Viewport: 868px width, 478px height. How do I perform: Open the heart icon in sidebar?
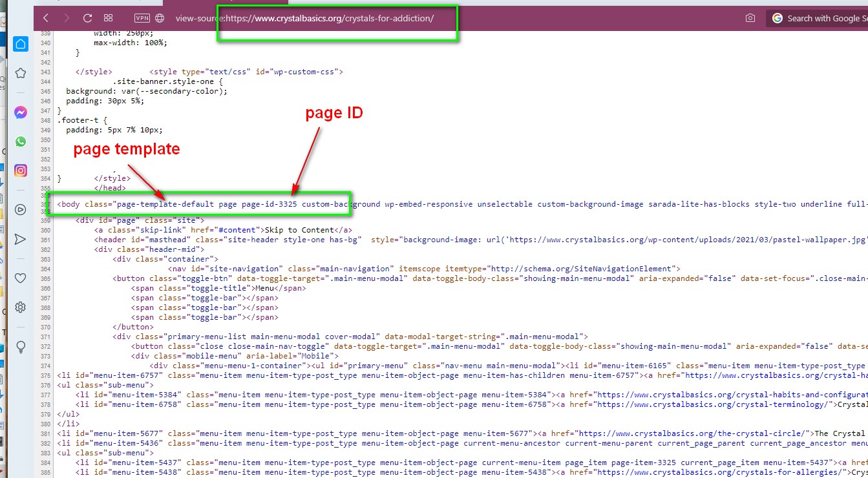coord(21,278)
